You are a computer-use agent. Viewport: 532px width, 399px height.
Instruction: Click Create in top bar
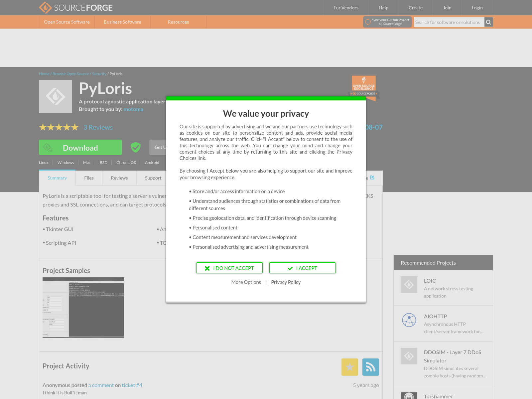(416, 8)
